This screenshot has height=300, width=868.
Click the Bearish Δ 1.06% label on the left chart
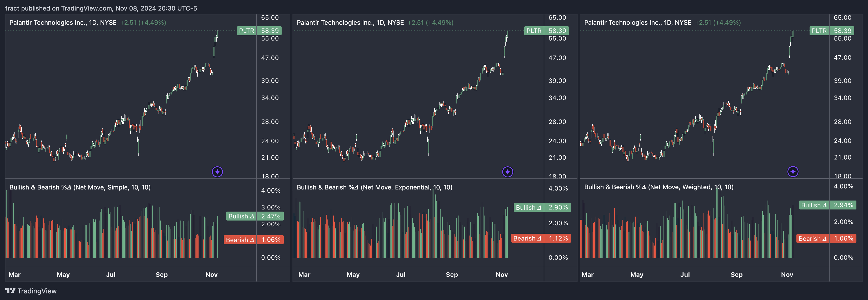point(254,240)
